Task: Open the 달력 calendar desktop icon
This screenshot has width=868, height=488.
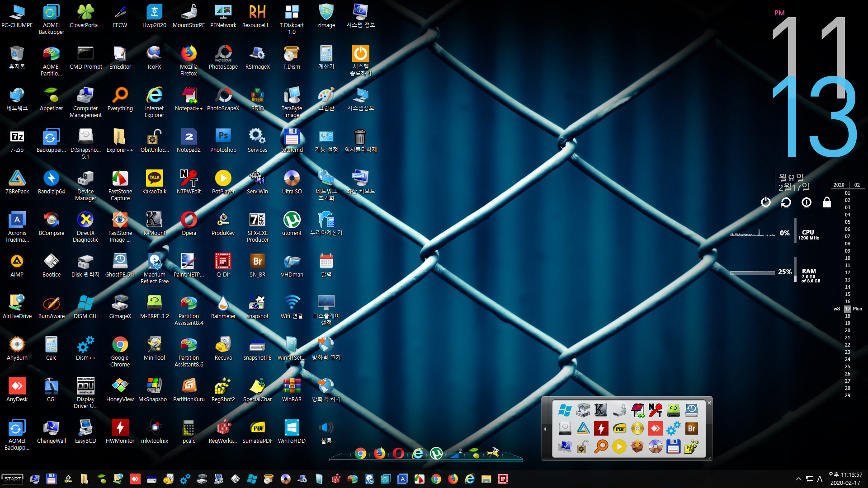Action: [326, 266]
